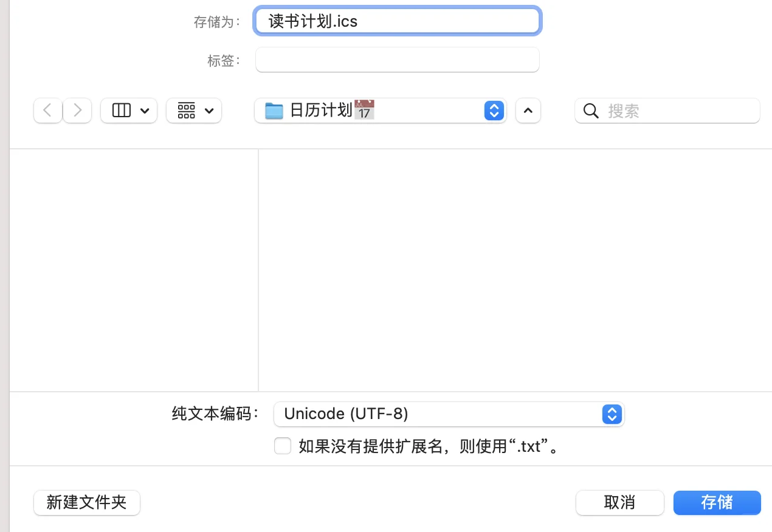Click the forward navigation arrow
The image size is (772, 532).
point(77,111)
